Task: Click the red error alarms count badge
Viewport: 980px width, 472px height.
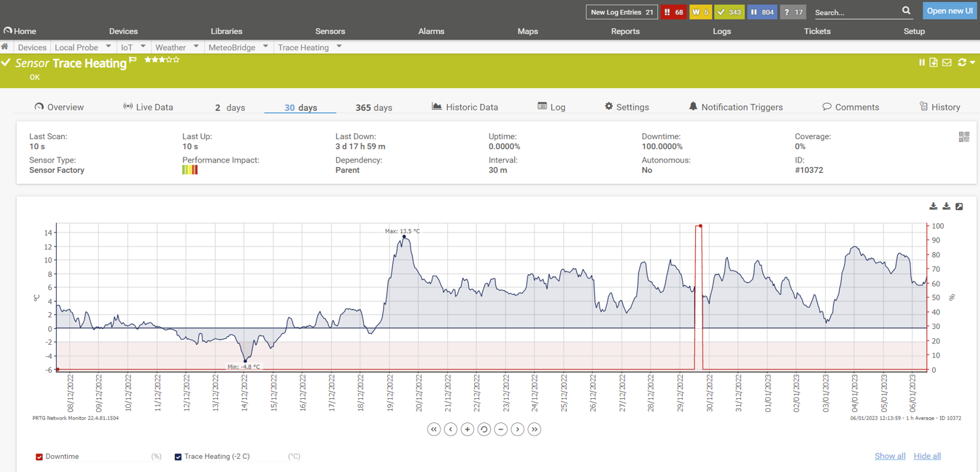Action: point(673,12)
